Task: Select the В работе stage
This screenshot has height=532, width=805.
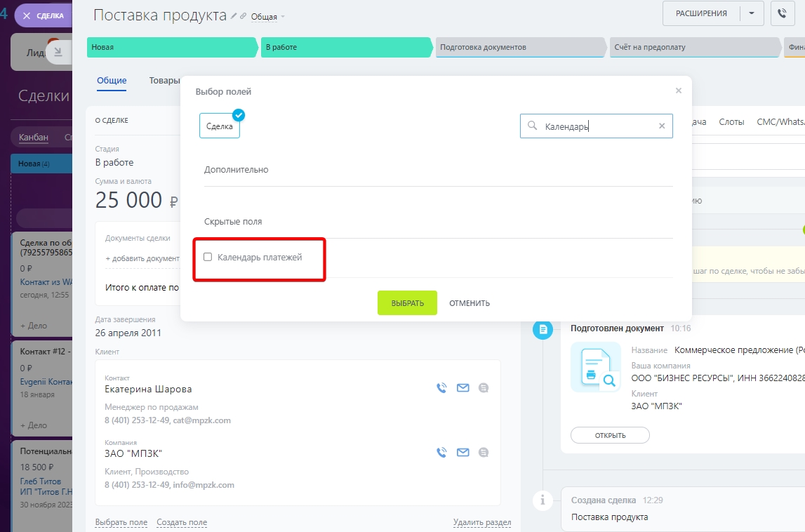Action: pos(347,47)
